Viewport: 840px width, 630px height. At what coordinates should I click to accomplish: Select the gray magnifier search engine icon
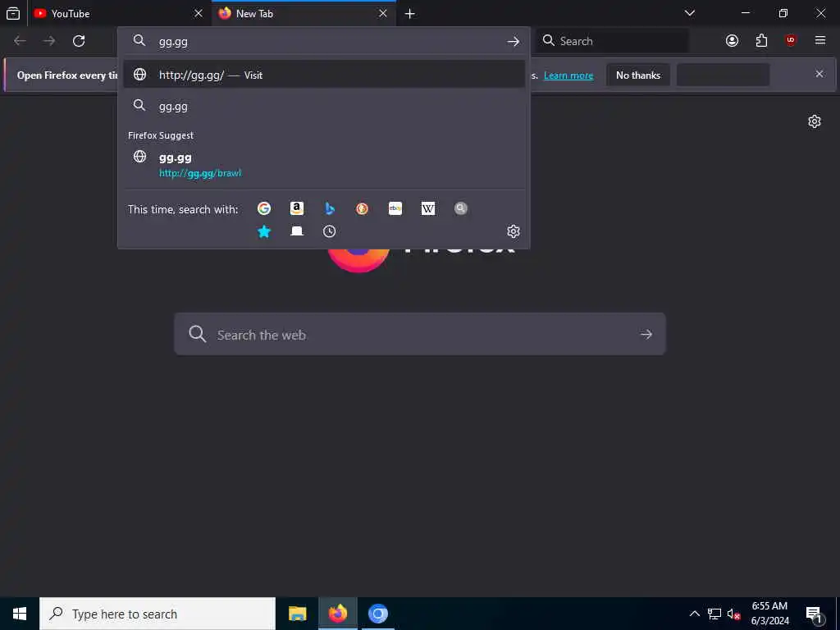(x=461, y=208)
